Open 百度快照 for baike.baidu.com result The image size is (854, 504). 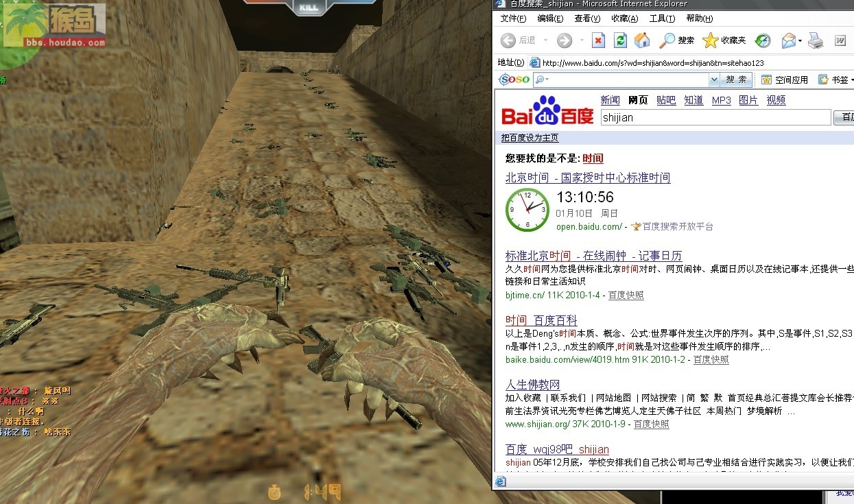click(x=711, y=360)
